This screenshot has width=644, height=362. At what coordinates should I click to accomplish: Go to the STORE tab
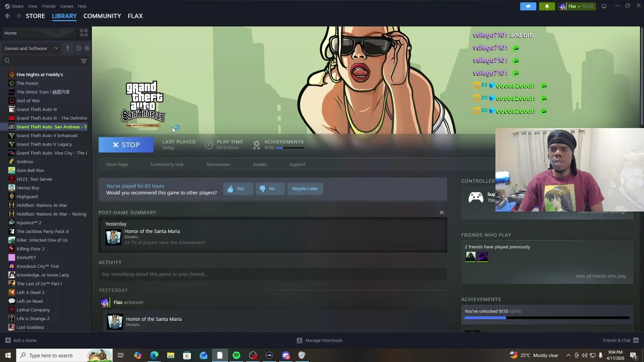tap(35, 16)
